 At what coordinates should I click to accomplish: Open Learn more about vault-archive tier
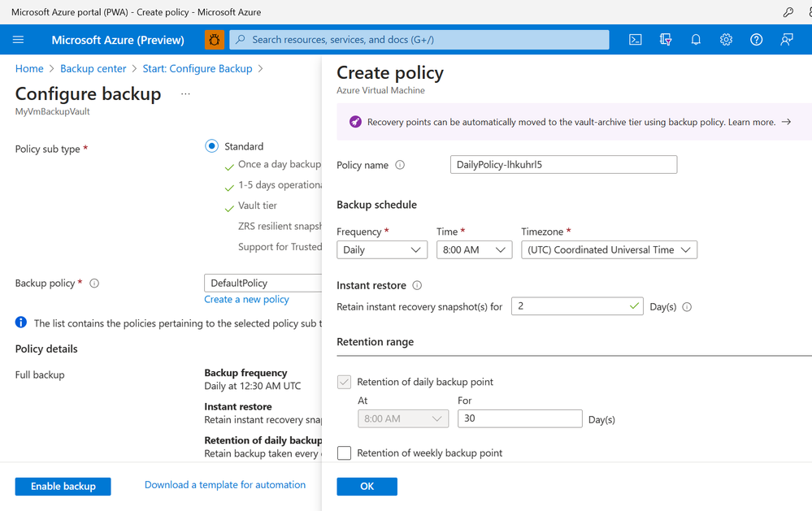[x=751, y=122]
